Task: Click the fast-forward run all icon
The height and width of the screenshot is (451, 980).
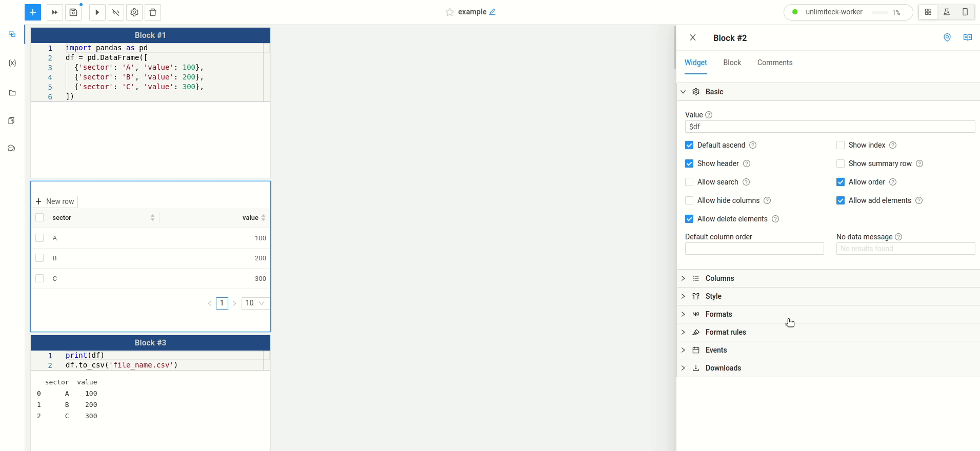Action: [54, 12]
